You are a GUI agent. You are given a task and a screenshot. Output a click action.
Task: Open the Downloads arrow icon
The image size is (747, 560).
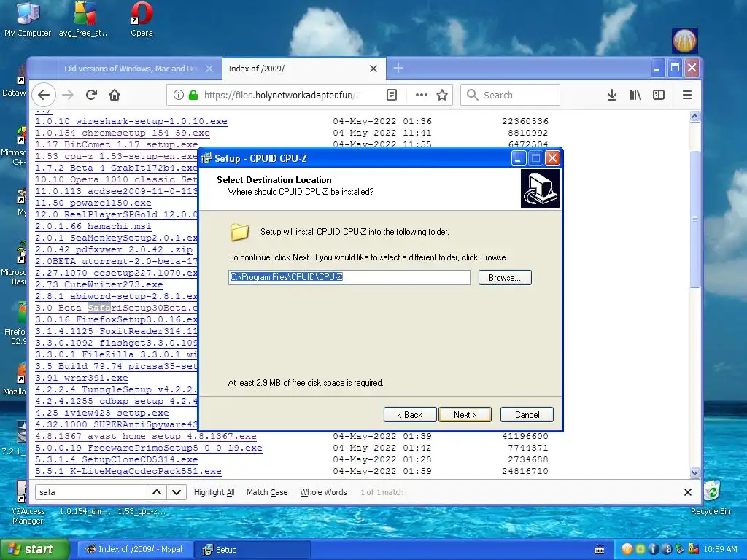point(612,95)
